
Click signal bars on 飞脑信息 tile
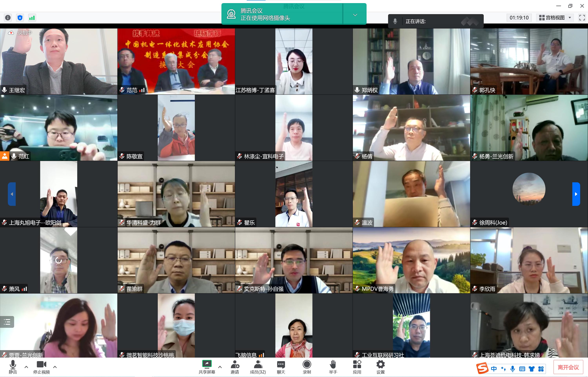point(261,355)
